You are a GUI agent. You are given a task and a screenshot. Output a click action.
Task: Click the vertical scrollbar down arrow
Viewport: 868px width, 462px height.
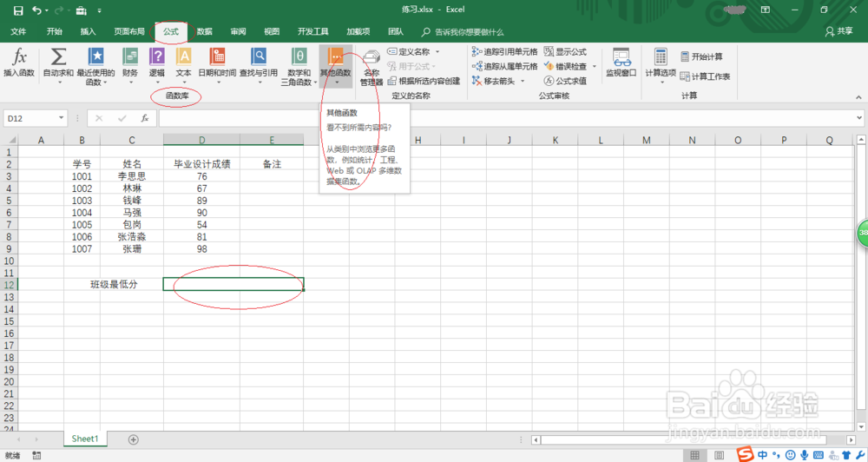(x=861, y=426)
